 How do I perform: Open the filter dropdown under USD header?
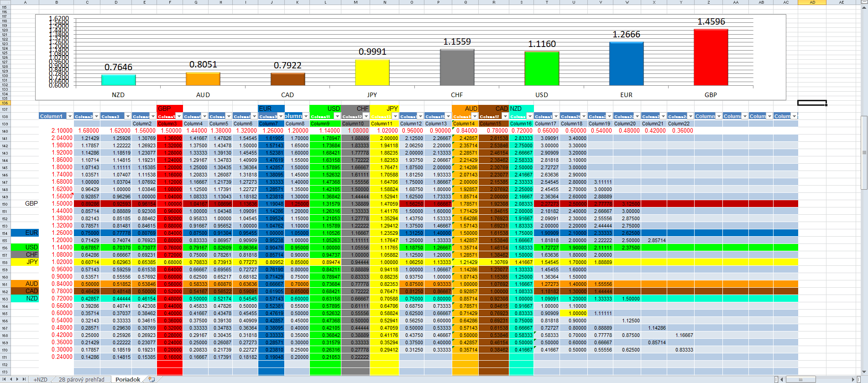[337, 116]
